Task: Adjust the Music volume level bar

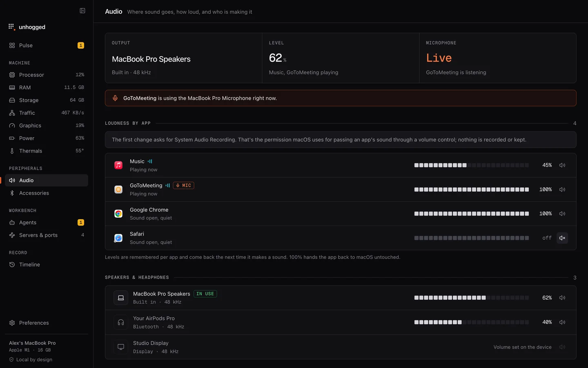Action: 472,165
